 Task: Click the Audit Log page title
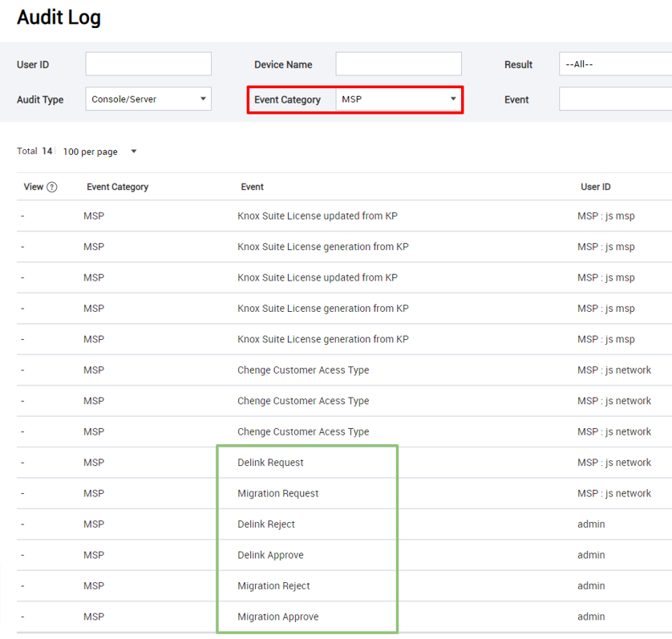59,17
